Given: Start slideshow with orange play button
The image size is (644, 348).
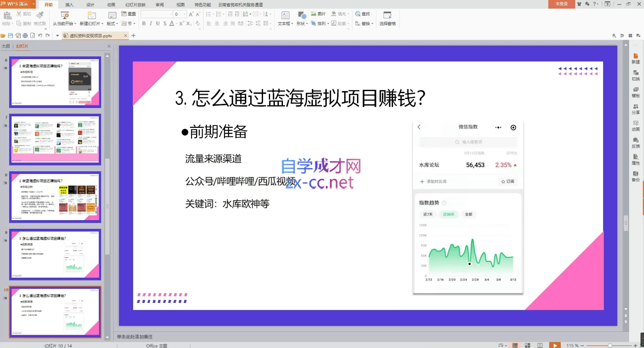Looking at the screenshot, I should (555, 346).
